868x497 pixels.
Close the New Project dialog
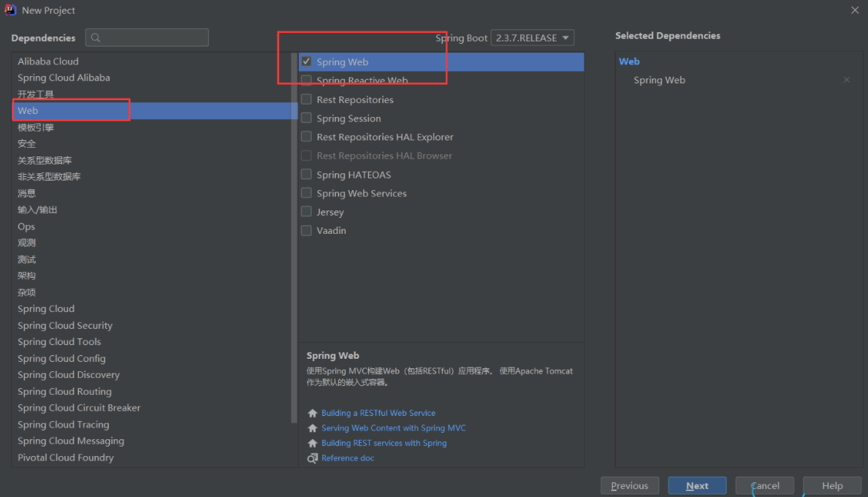(x=855, y=10)
